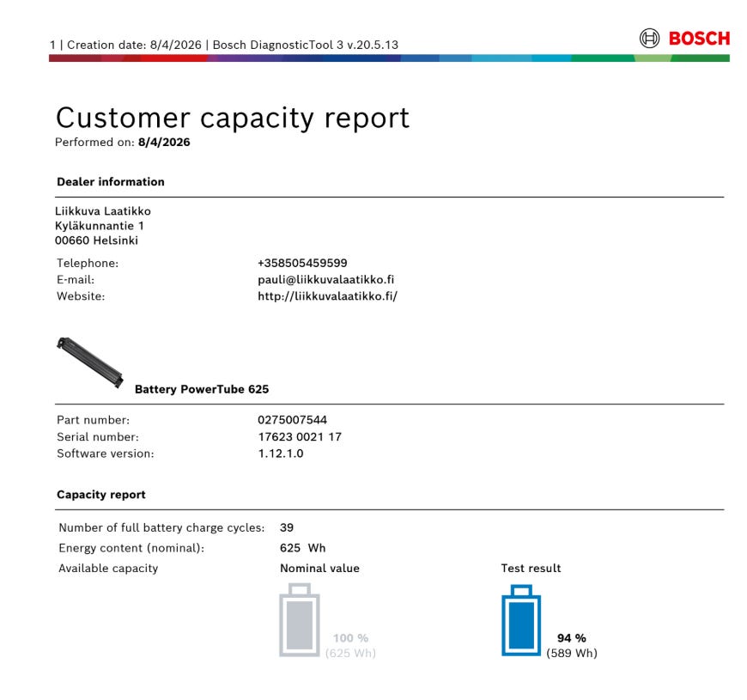
Task: Click the Part number label
Action: pos(93,420)
